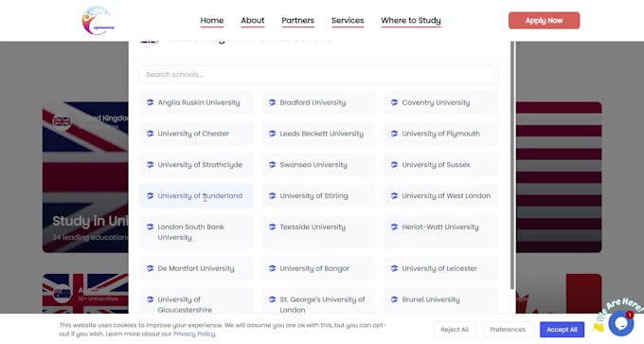644x344 pixels.
Task: Click the site logo in header
Action: pyautogui.click(x=98, y=21)
